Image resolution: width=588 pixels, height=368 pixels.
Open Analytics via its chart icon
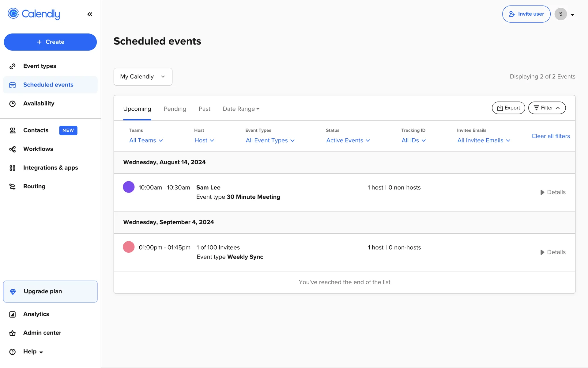13,314
